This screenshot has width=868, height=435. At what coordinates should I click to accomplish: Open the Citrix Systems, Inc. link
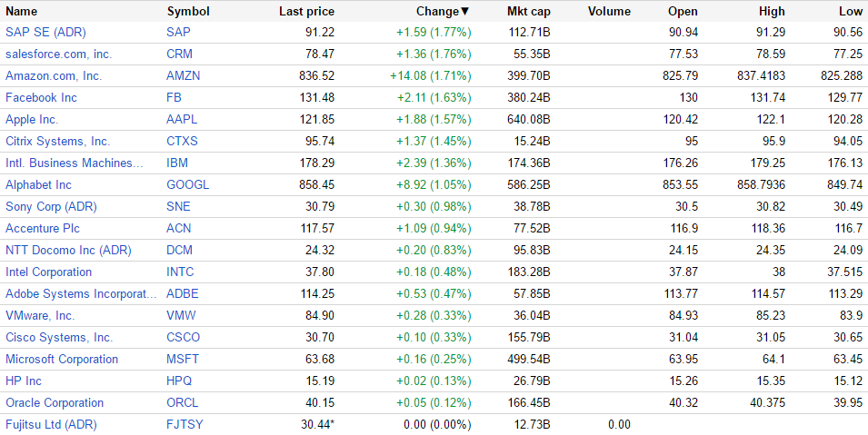click(57, 142)
